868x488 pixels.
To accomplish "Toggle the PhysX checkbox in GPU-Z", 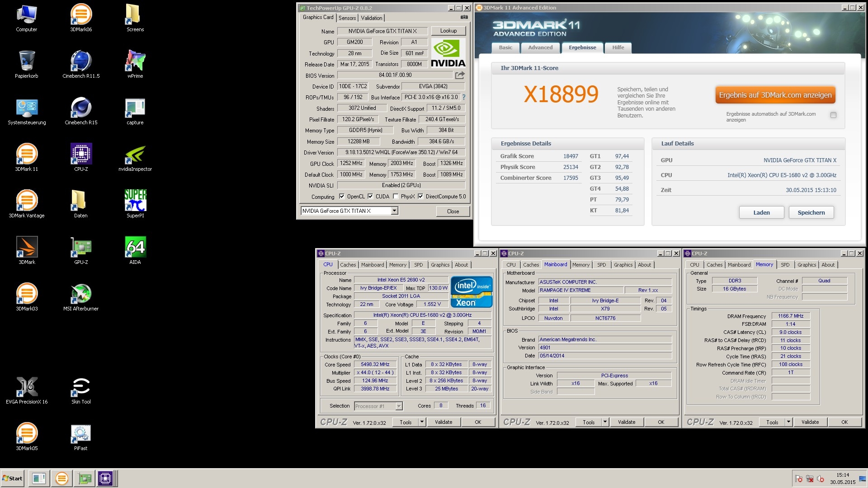I will point(396,197).
